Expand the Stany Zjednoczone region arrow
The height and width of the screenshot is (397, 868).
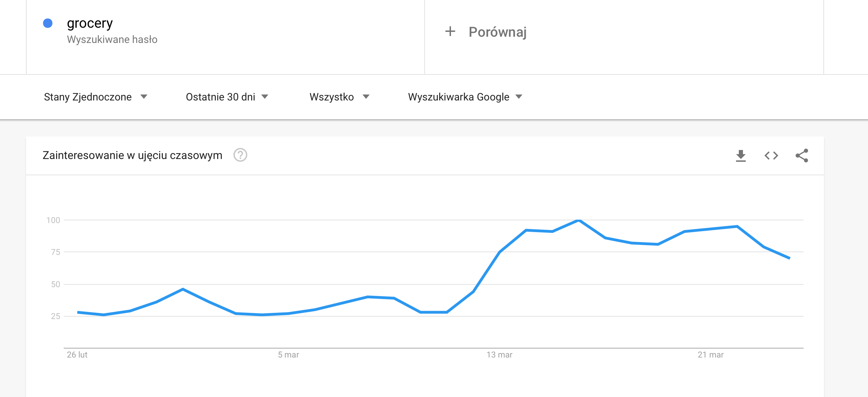(144, 97)
